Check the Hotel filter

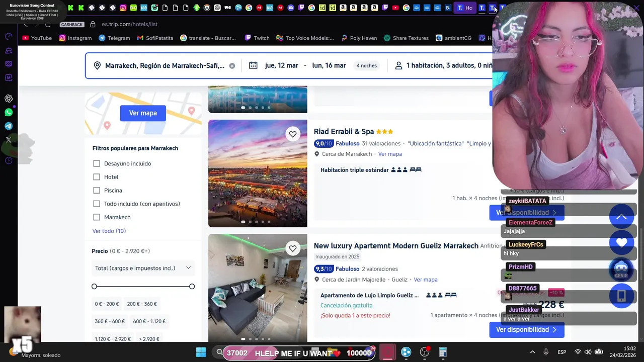point(97,177)
